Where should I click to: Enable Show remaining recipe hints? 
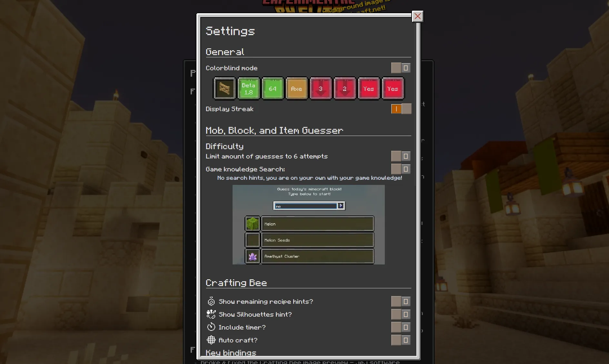point(401,302)
